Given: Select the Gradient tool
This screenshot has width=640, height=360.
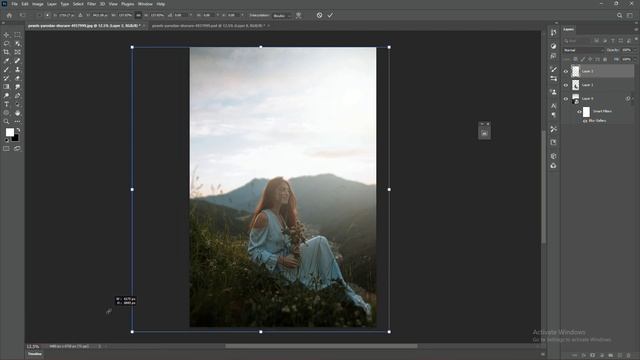Looking at the screenshot, I should click(x=6, y=87).
